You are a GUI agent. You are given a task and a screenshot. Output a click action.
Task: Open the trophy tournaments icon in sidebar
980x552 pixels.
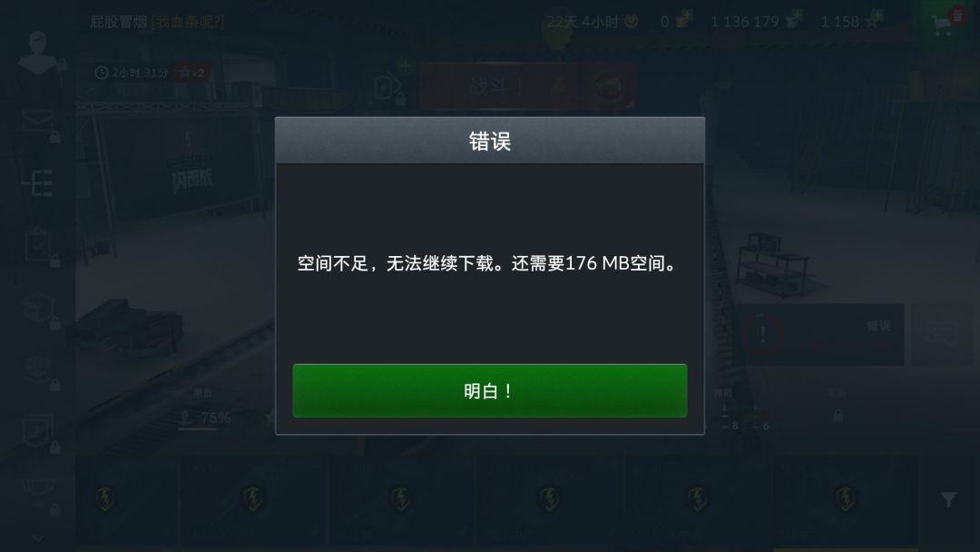(38, 493)
